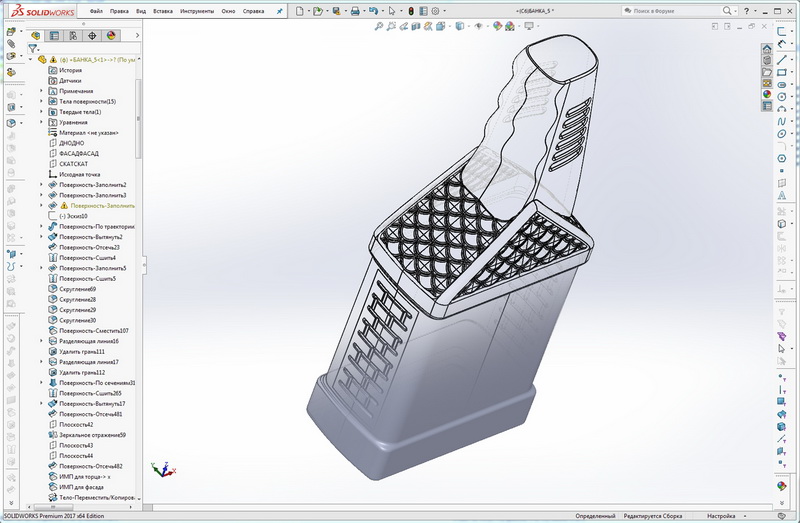Expand the Примечания tree node
The height and width of the screenshot is (523, 800).
(x=41, y=91)
